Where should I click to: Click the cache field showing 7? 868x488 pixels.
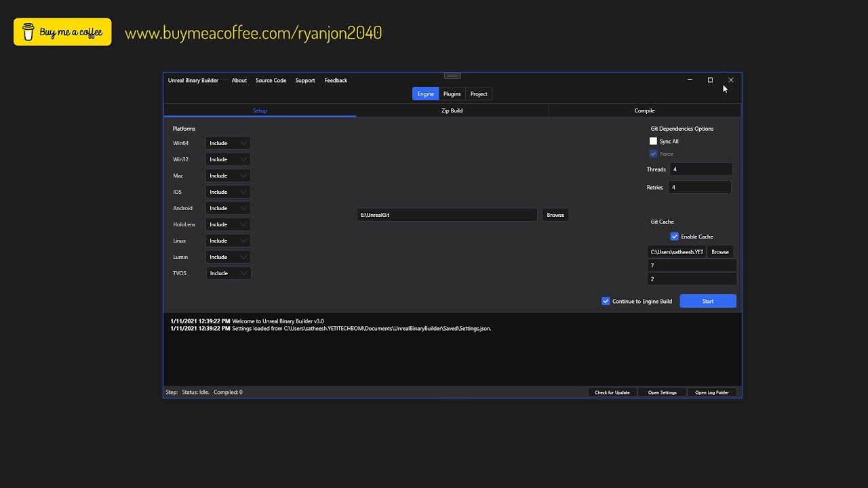692,266
